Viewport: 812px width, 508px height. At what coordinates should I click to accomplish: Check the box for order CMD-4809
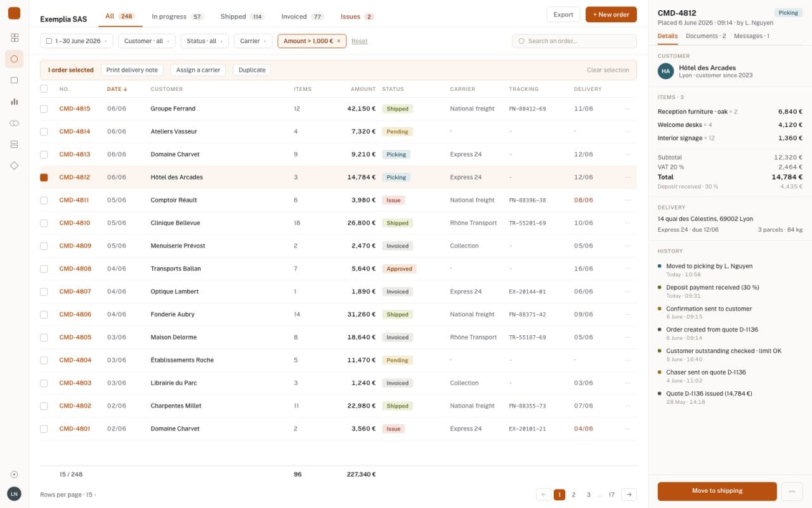44,246
